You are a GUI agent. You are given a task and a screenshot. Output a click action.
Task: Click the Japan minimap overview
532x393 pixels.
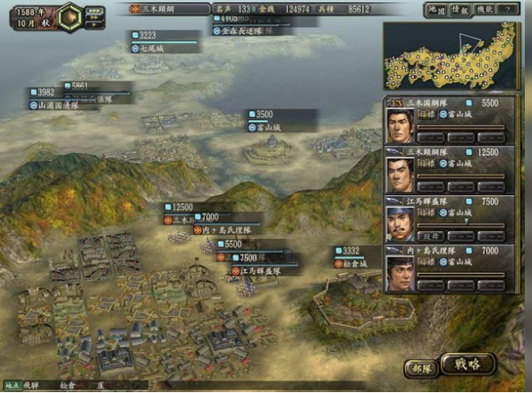[451, 56]
